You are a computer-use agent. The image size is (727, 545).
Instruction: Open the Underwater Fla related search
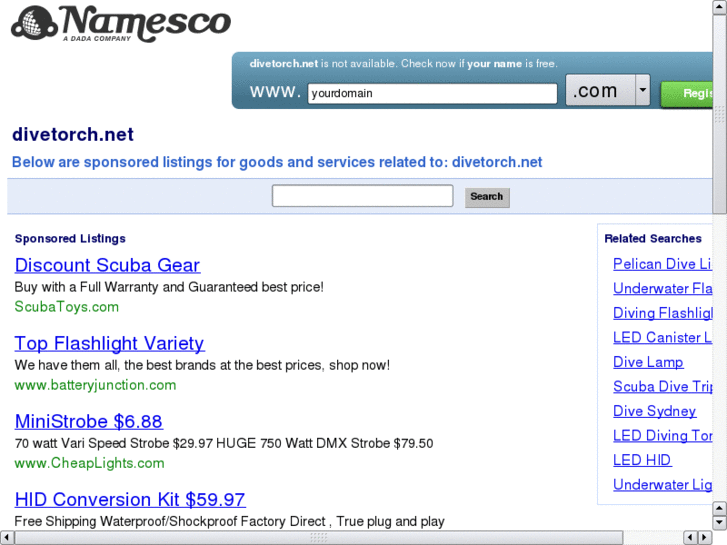click(663, 289)
